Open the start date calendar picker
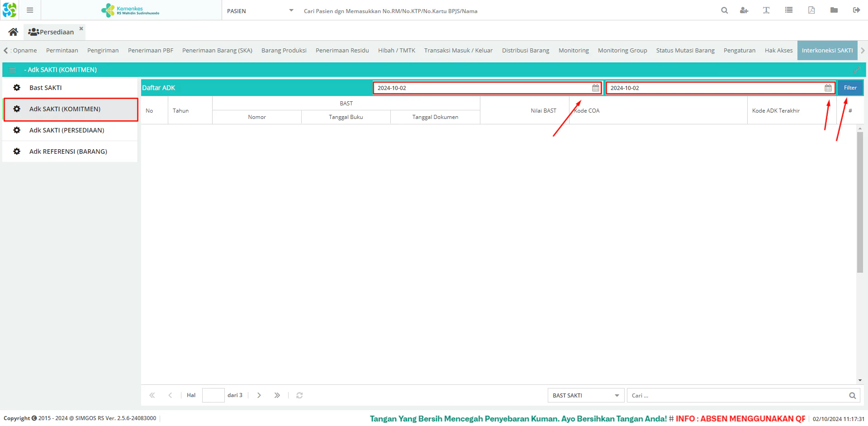 tap(596, 88)
